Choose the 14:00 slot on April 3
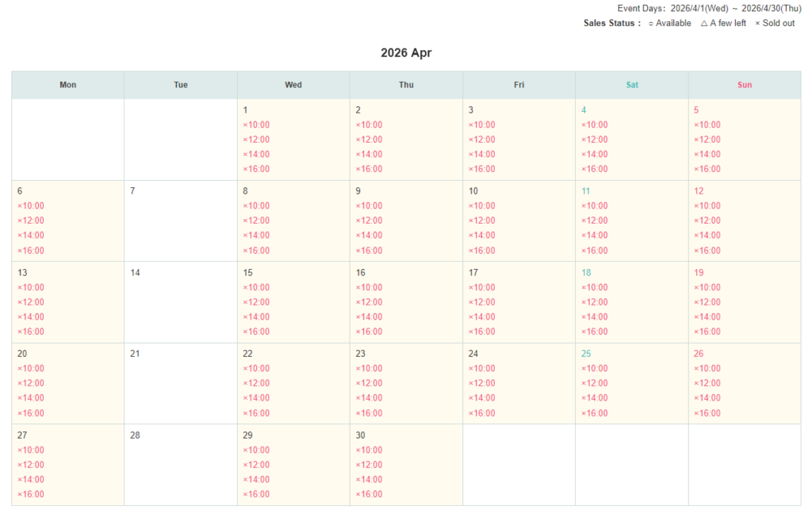The width and height of the screenshot is (812, 514). tap(481, 154)
